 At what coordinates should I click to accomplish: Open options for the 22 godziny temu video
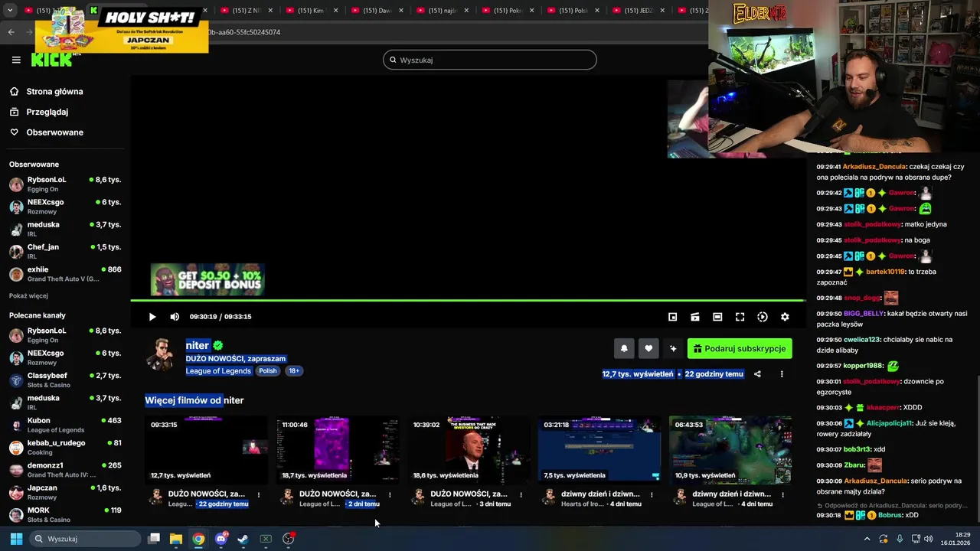click(259, 494)
